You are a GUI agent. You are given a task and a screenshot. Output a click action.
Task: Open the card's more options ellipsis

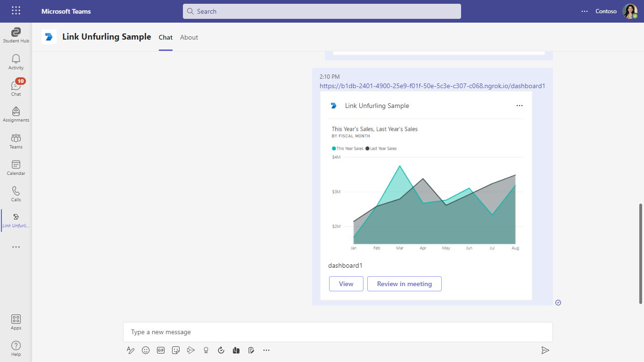pyautogui.click(x=520, y=106)
